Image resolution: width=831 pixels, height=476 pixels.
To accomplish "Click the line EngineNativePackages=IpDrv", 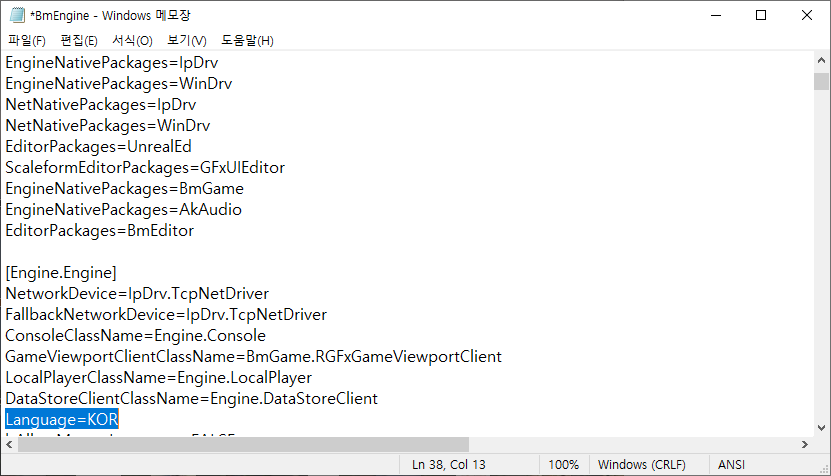I will 112,63.
